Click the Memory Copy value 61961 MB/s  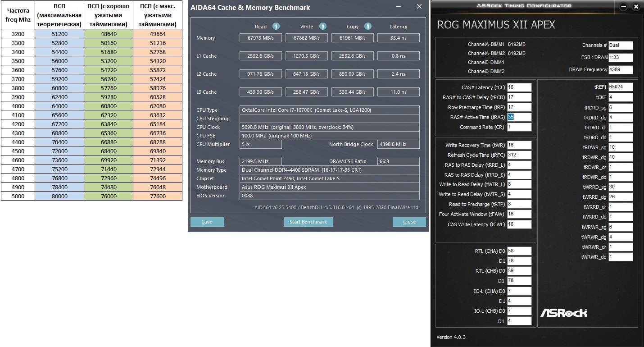pos(353,38)
